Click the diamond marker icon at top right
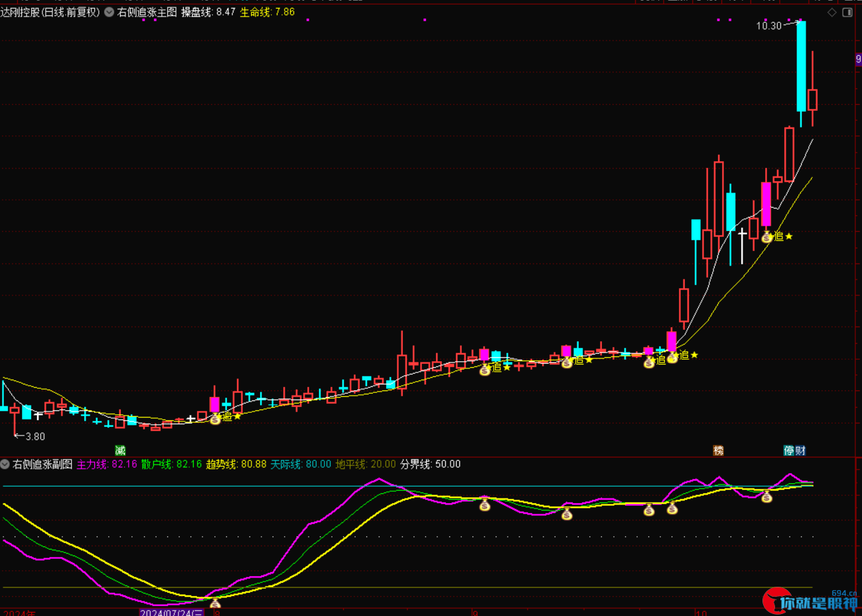862x616 pixels. 832,13
